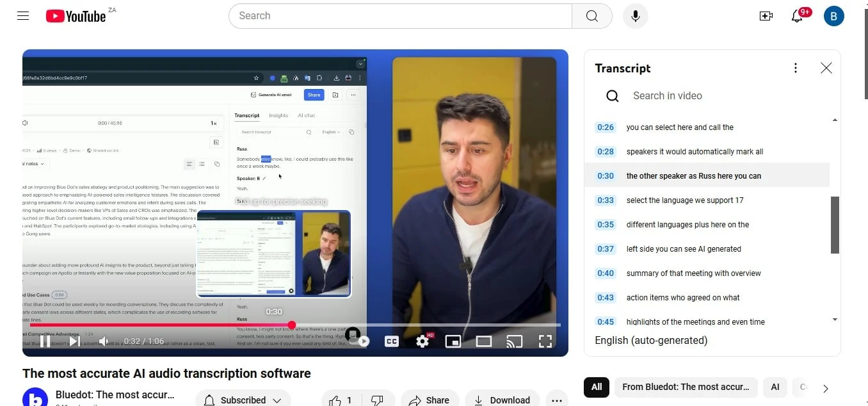Toggle theater mode

[484, 341]
